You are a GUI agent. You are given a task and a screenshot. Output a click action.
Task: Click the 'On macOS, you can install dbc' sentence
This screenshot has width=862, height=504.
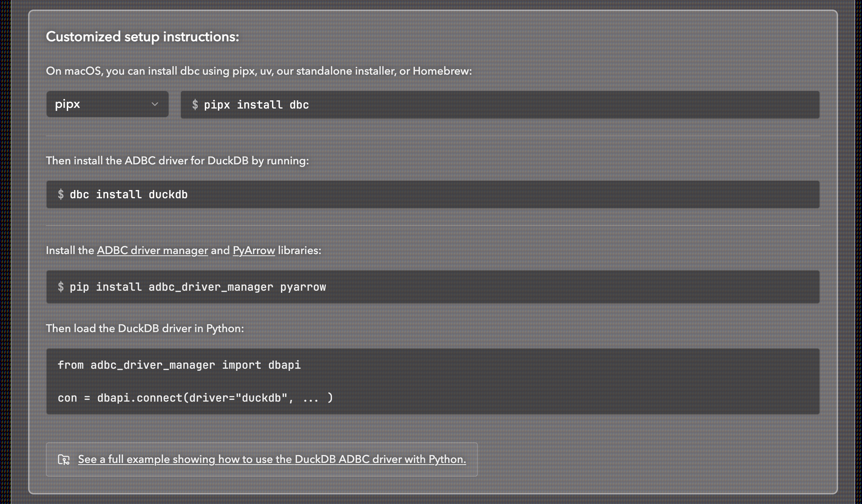[x=258, y=71]
